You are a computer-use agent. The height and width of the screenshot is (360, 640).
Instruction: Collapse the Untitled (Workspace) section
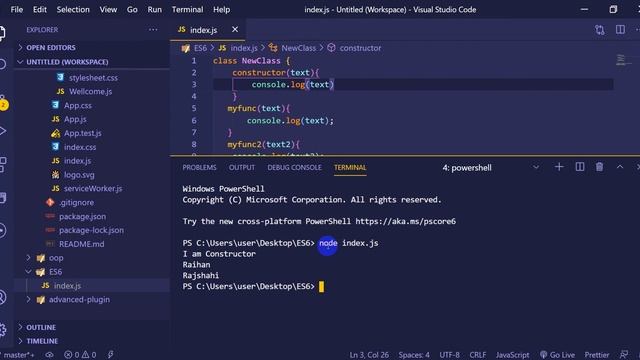point(67,62)
